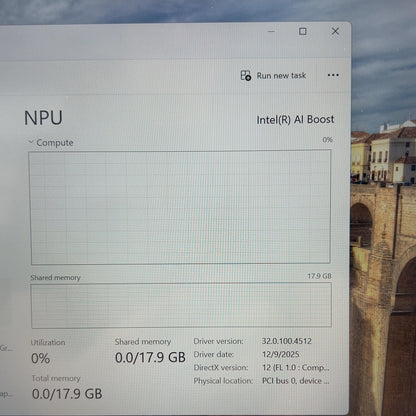The width and height of the screenshot is (416, 416).
Task: Click the Driver version: label
Action: (x=218, y=341)
